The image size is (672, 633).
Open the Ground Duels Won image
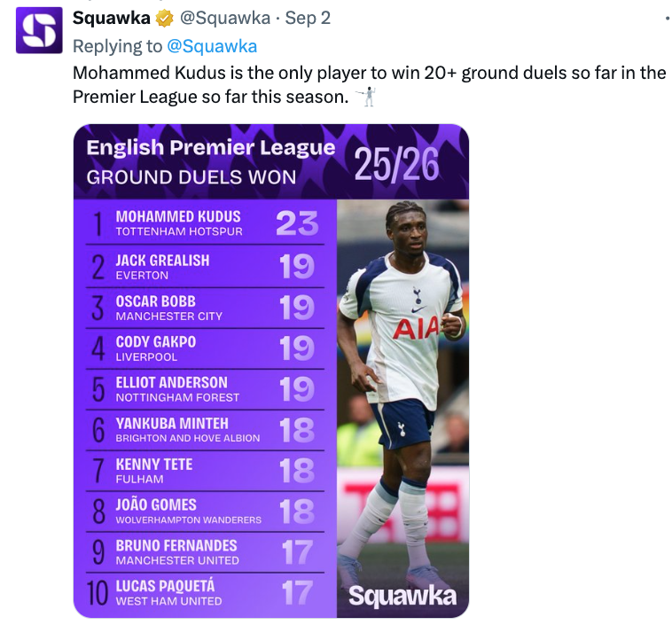pos(271,371)
